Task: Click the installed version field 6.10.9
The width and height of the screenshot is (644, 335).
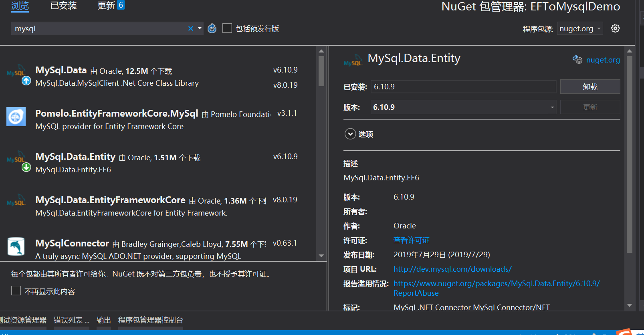Action: click(x=463, y=87)
